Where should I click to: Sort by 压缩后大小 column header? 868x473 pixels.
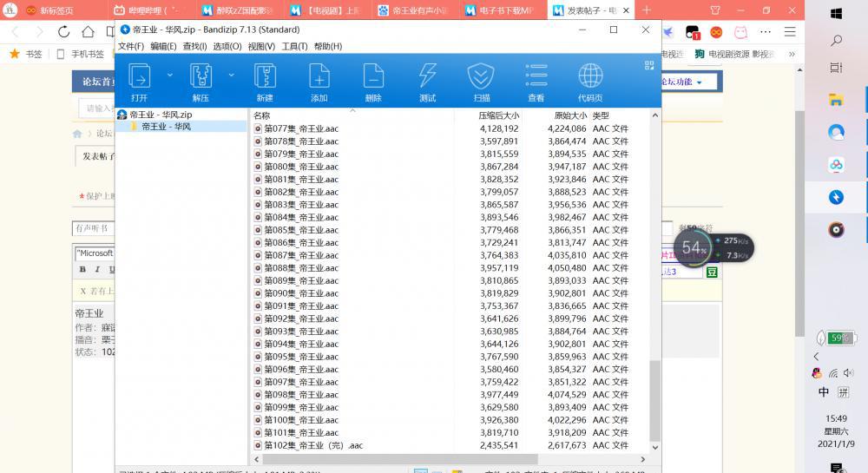[x=499, y=115]
